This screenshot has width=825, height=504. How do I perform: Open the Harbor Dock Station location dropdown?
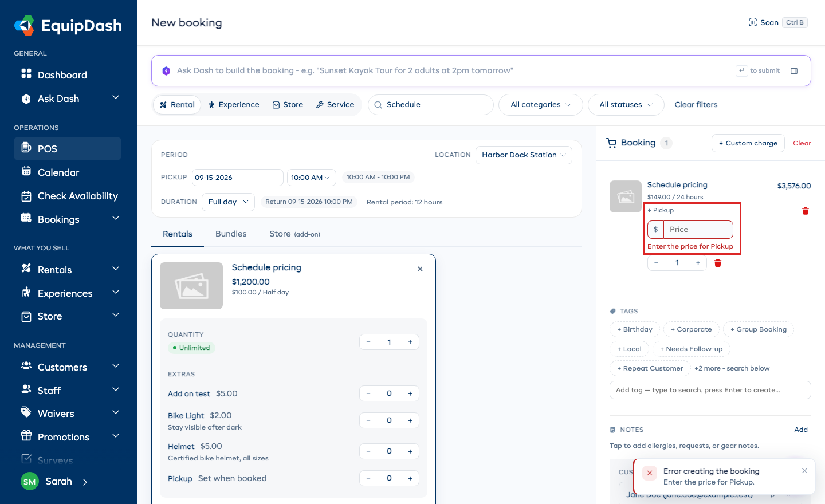[524, 155]
